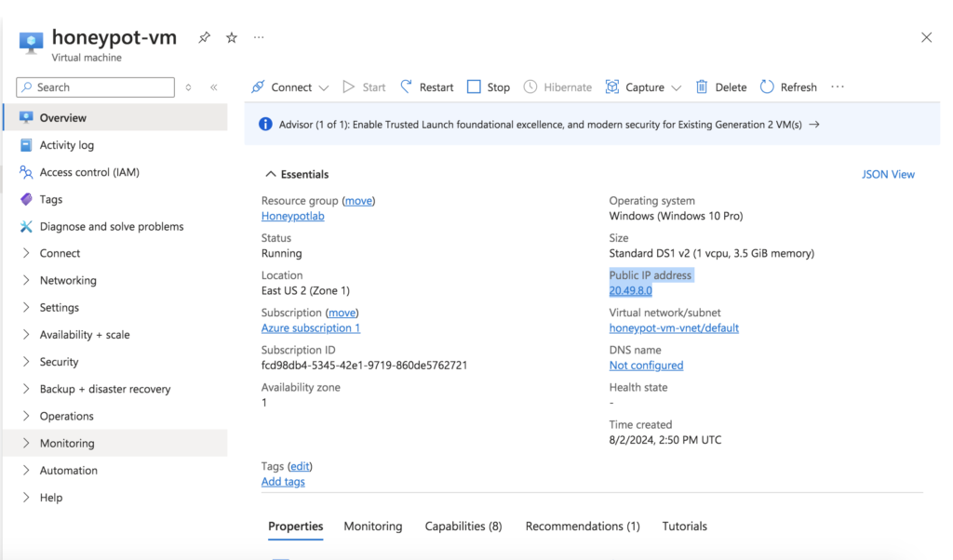Switch to the Tutorials tab

[x=684, y=527]
